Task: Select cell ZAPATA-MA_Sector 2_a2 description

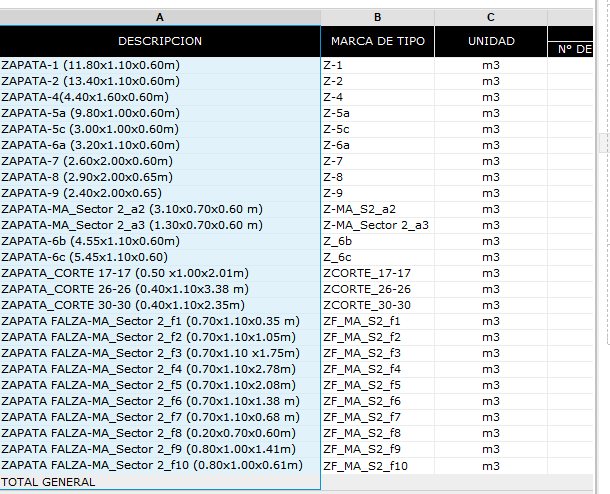Action: point(160,209)
